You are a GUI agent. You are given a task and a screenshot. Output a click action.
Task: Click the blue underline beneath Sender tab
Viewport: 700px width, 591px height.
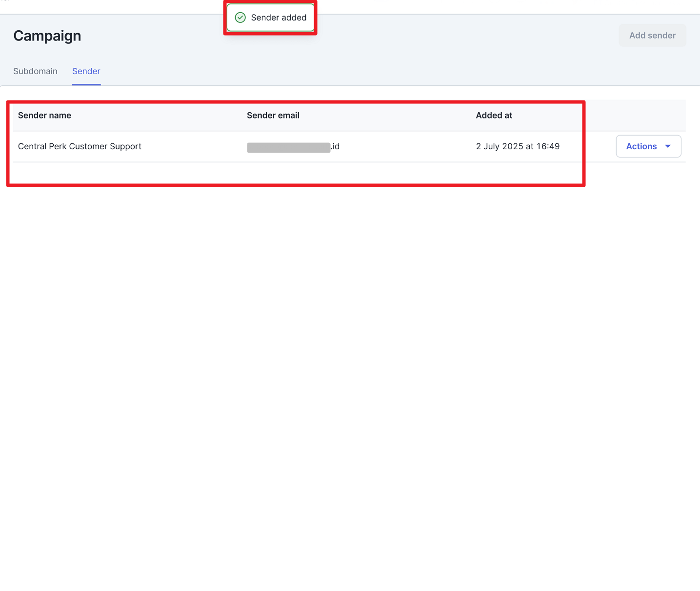pos(86,85)
